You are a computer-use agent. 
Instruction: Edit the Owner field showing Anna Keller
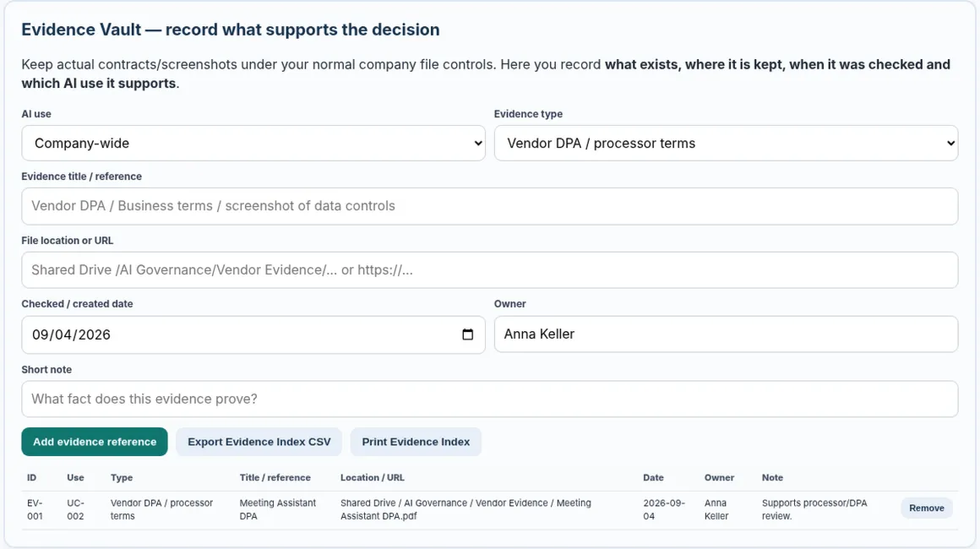tap(726, 334)
